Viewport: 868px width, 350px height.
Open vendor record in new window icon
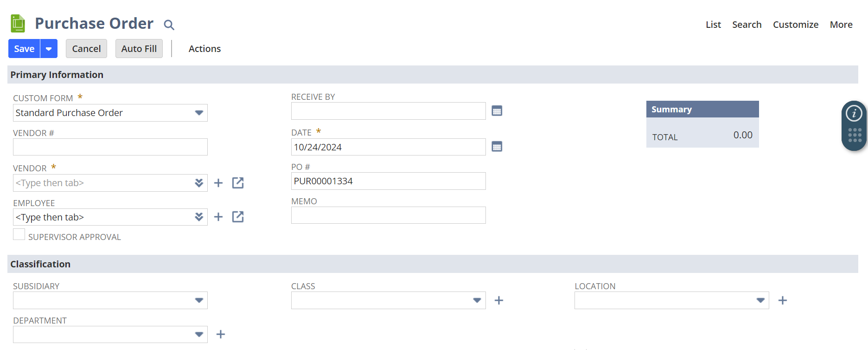coord(238,183)
